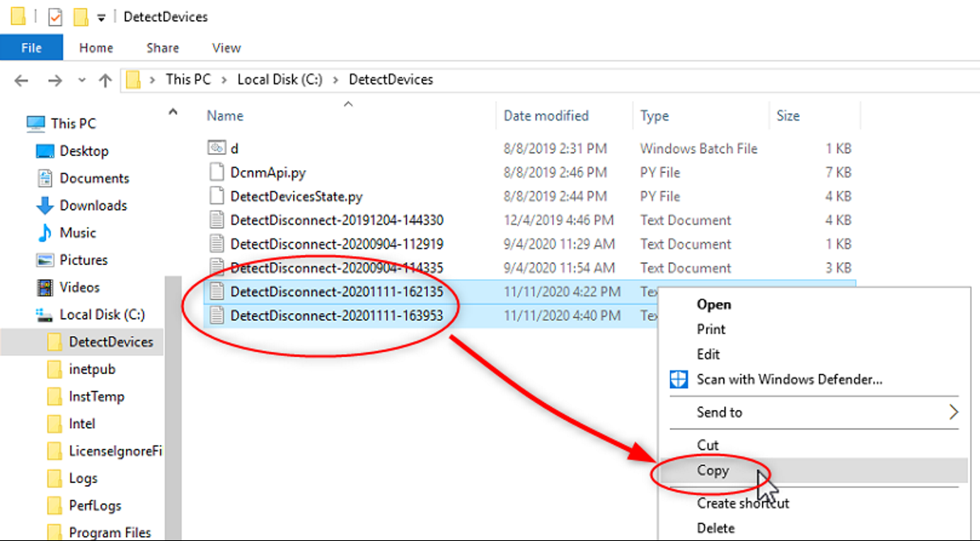Click the Properties icon in quick access toolbar
The image size is (980, 541).
point(55,17)
